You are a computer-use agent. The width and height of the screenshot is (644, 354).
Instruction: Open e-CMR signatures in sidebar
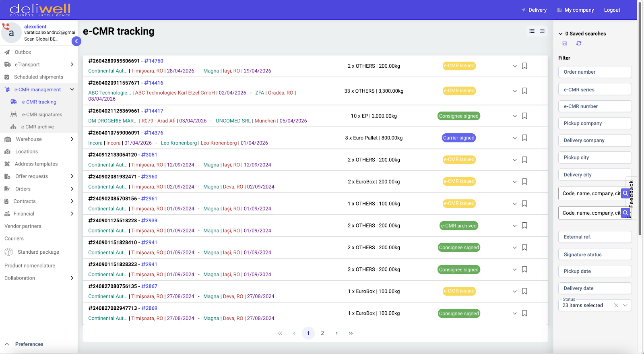(x=42, y=114)
